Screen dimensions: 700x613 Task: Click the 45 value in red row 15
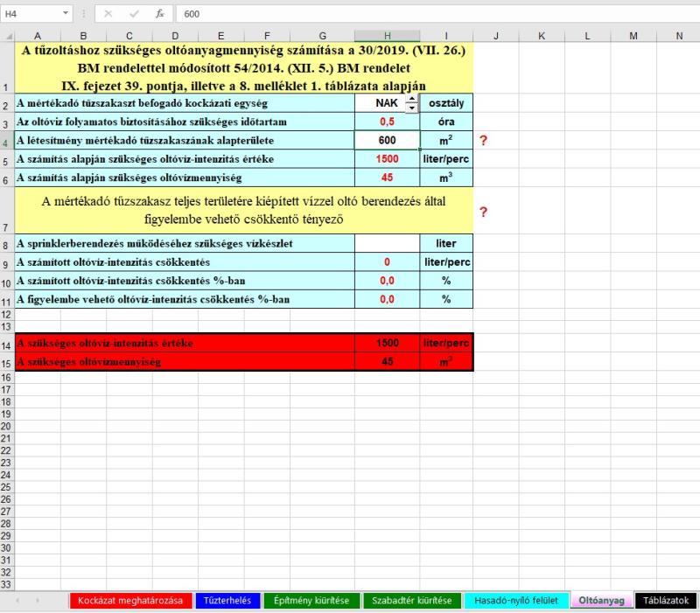coord(387,361)
